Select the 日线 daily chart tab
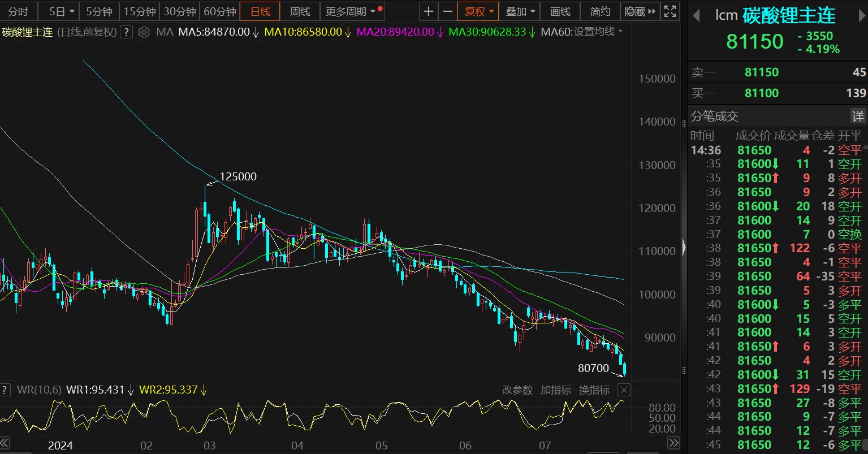 coord(260,11)
